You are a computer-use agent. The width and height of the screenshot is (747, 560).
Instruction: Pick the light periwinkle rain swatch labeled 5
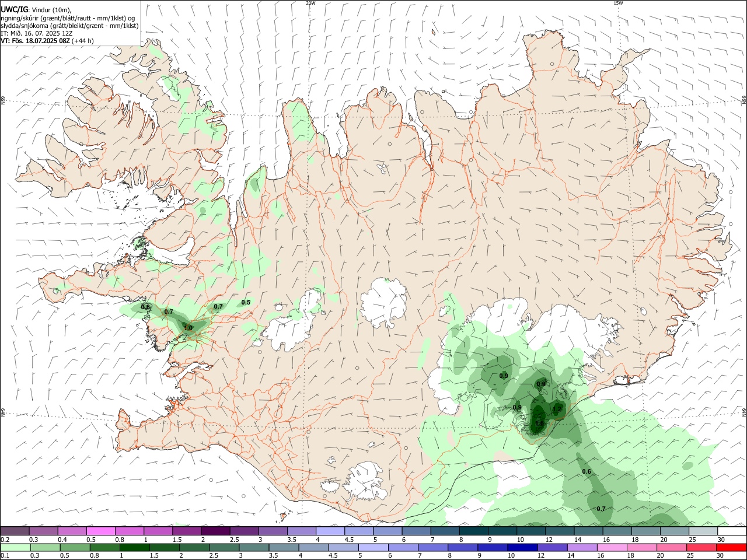[373, 547]
